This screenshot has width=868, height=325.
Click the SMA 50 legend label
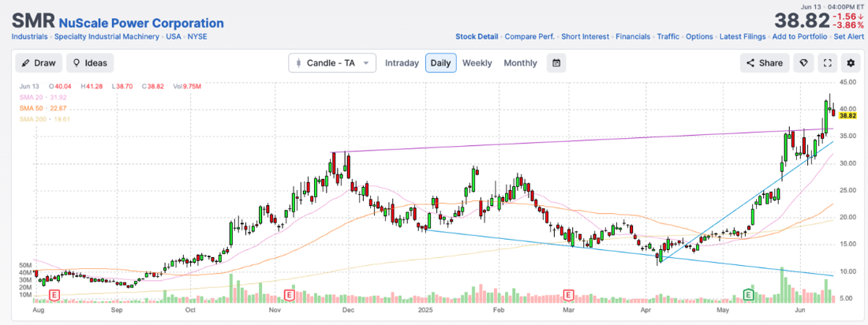43,108
